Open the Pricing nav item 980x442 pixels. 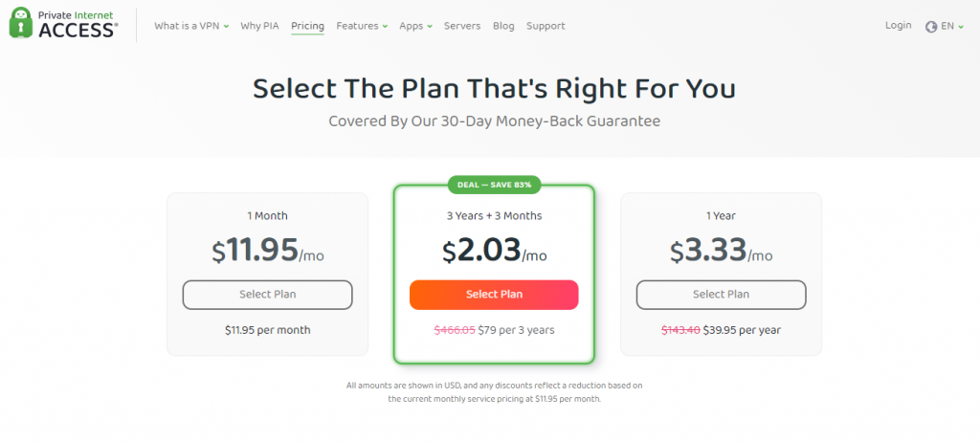[x=307, y=26]
